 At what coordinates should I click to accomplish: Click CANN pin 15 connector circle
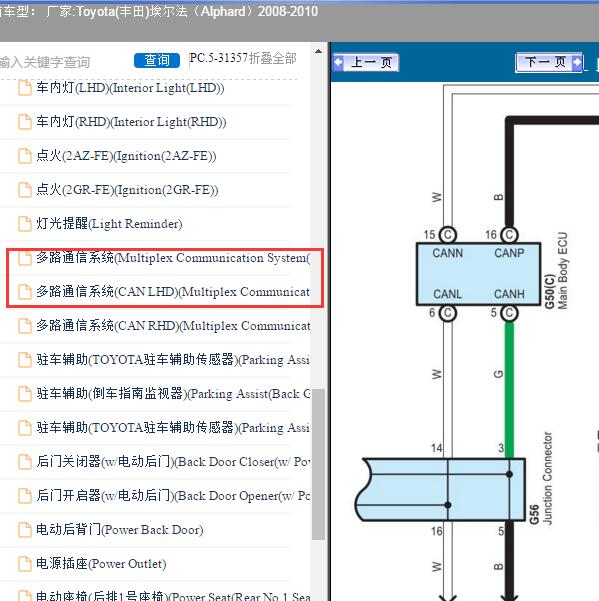tap(447, 235)
